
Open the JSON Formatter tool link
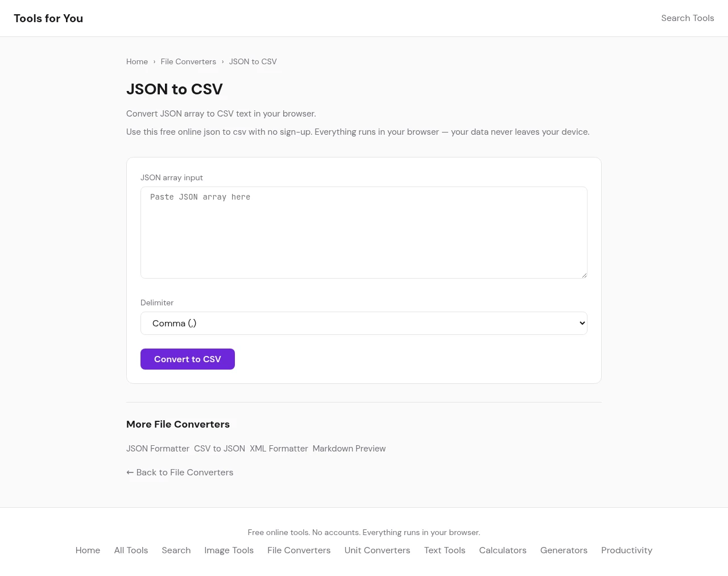158,449
